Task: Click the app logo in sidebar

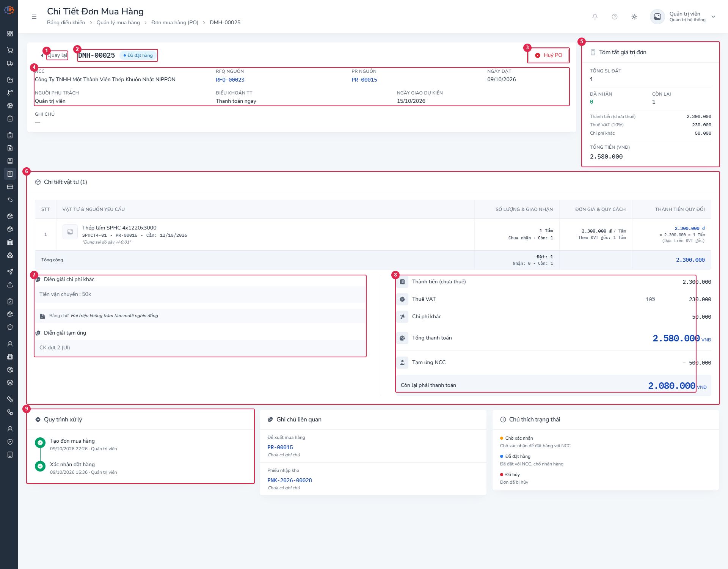Action: [x=9, y=10]
